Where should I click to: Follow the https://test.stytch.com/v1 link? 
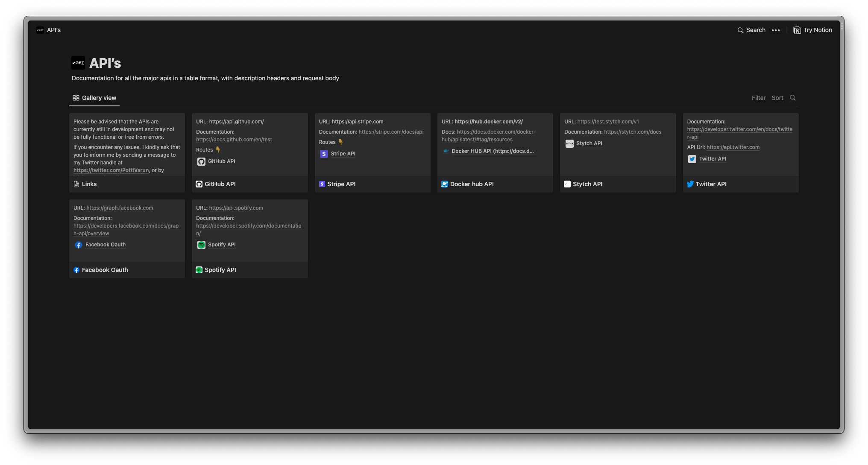click(x=608, y=122)
